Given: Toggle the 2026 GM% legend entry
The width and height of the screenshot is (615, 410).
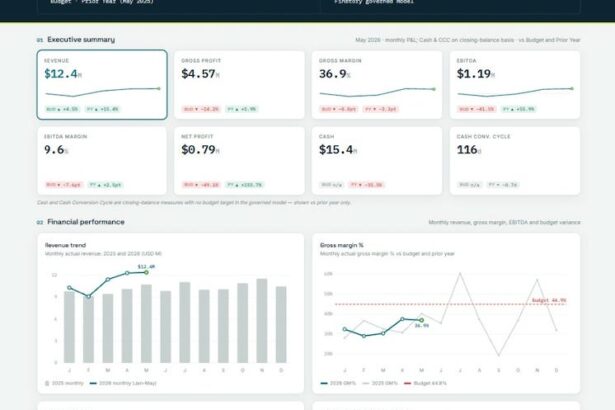Looking at the screenshot, I should 338,383.
